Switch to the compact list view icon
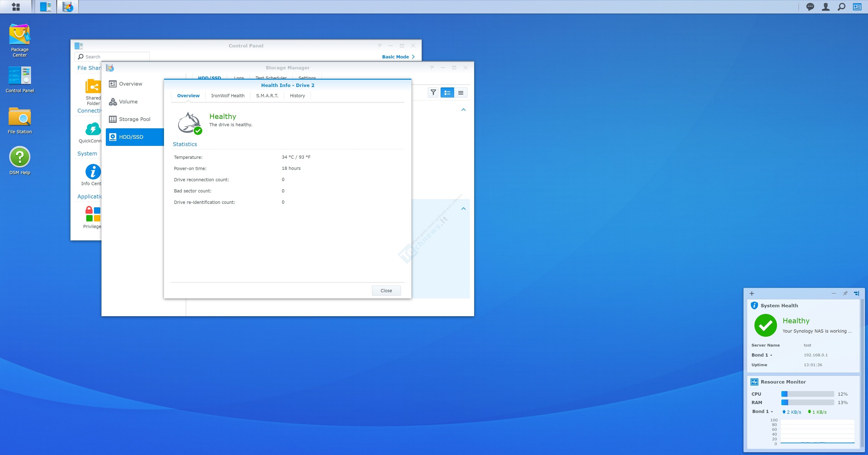Image resolution: width=868 pixels, height=455 pixels. pos(461,92)
